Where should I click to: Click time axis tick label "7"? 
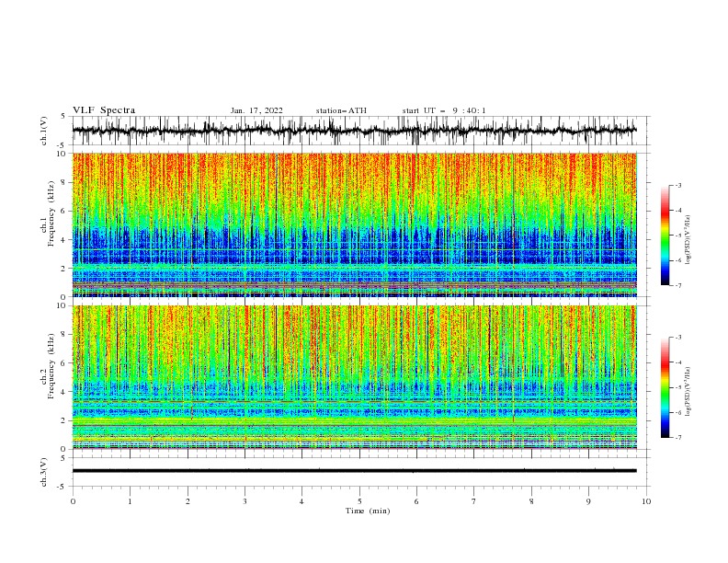coord(474,501)
